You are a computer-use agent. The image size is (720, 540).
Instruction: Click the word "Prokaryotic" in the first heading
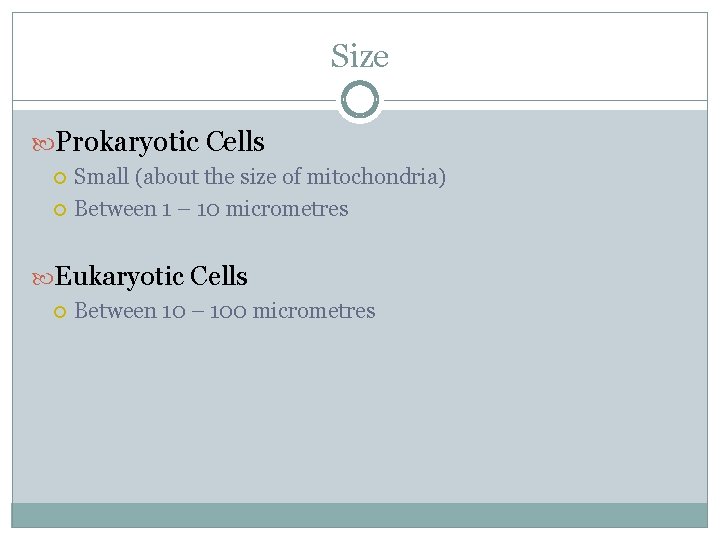point(128,142)
